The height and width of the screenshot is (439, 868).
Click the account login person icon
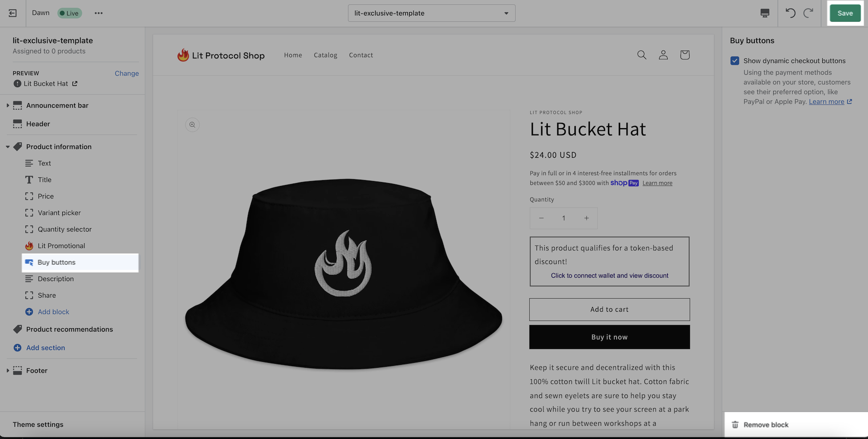(663, 55)
